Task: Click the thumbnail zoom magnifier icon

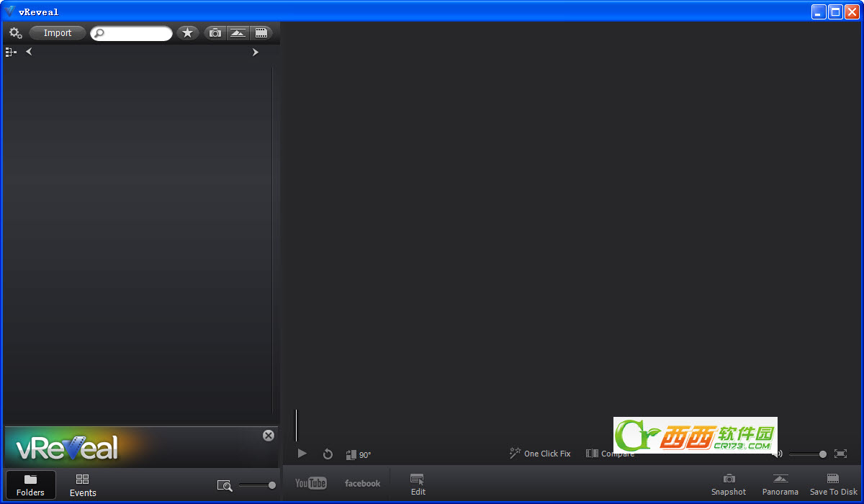Action: 225,486
